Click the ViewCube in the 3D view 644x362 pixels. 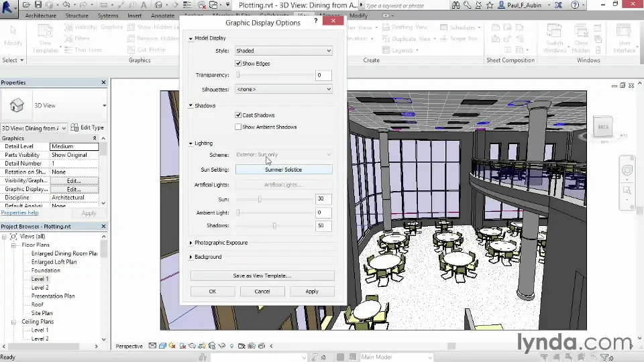[x=602, y=127]
